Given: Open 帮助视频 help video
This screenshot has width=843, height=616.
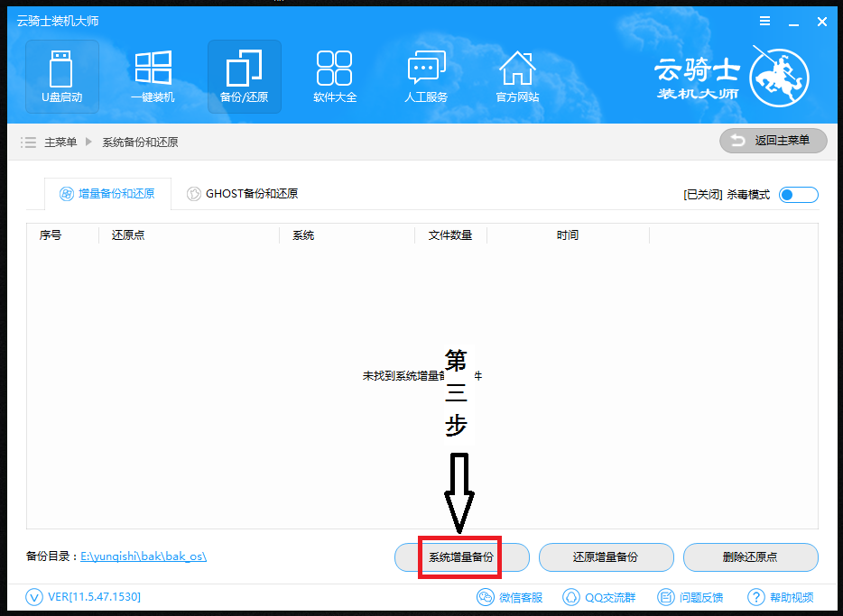Looking at the screenshot, I should tap(781, 597).
